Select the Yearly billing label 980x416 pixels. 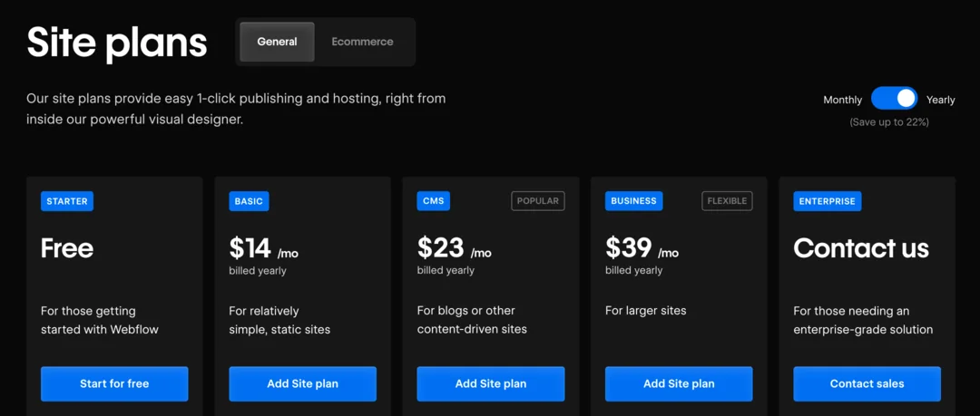[x=941, y=100]
